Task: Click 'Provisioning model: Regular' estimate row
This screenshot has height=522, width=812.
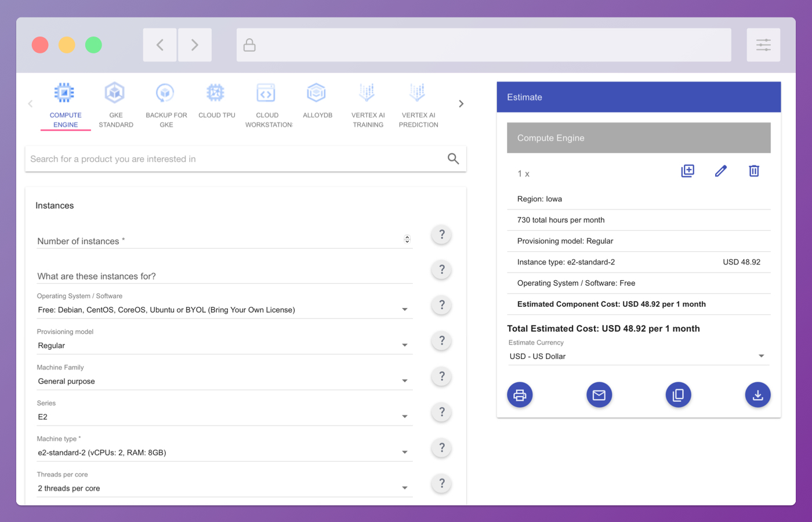Action: [639, 241]
